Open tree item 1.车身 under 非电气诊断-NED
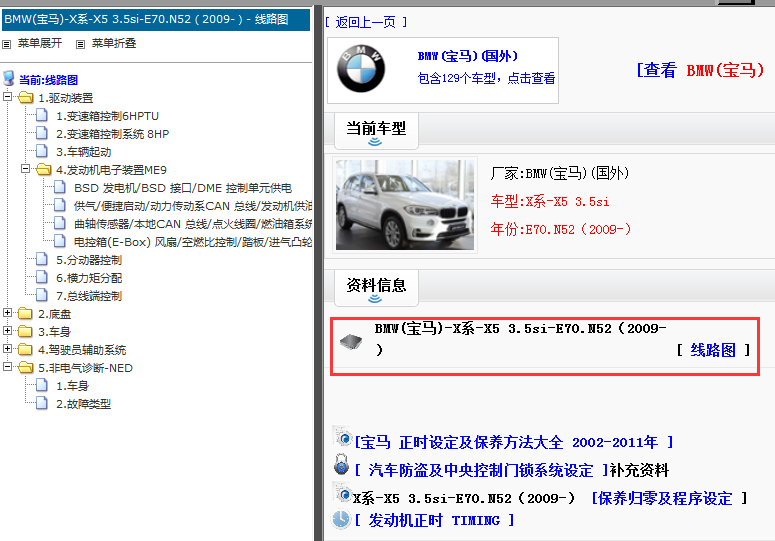 click(72, 386)
